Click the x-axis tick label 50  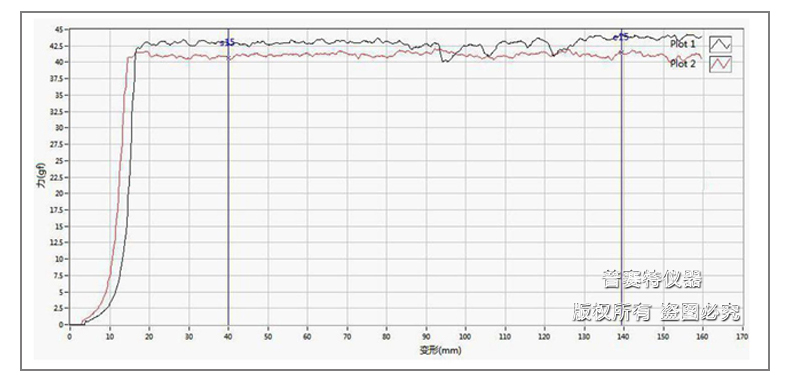[x=268, y=336]
